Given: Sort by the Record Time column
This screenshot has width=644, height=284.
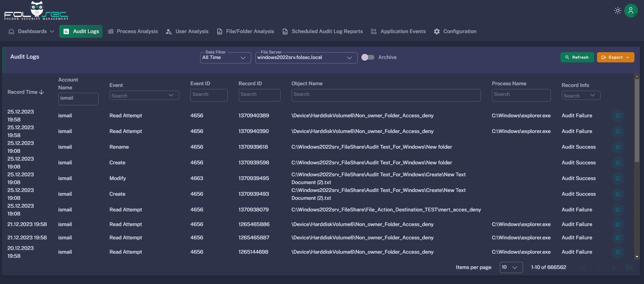Looking at the screenshot, I should coord(26,92).
